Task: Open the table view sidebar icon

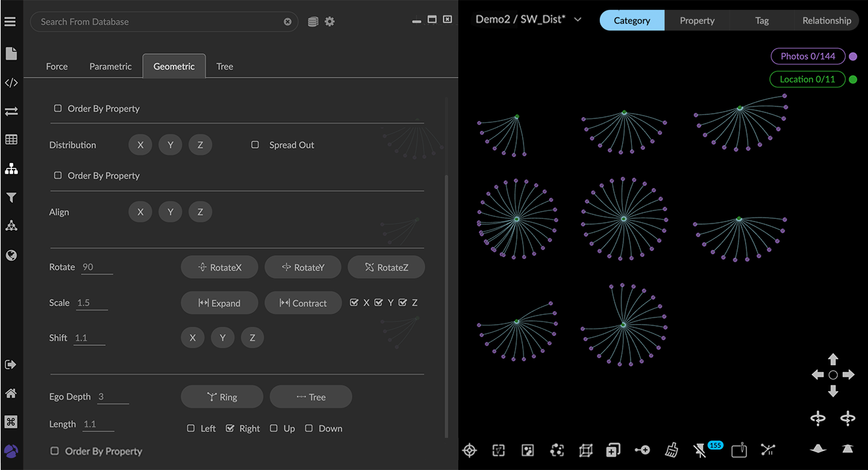Action: [11, 139]
